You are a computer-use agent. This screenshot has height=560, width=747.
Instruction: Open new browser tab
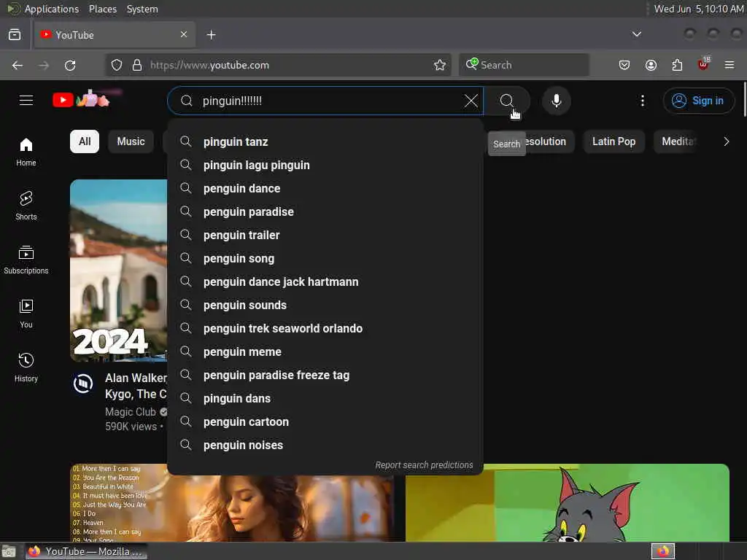pos(211,35)
